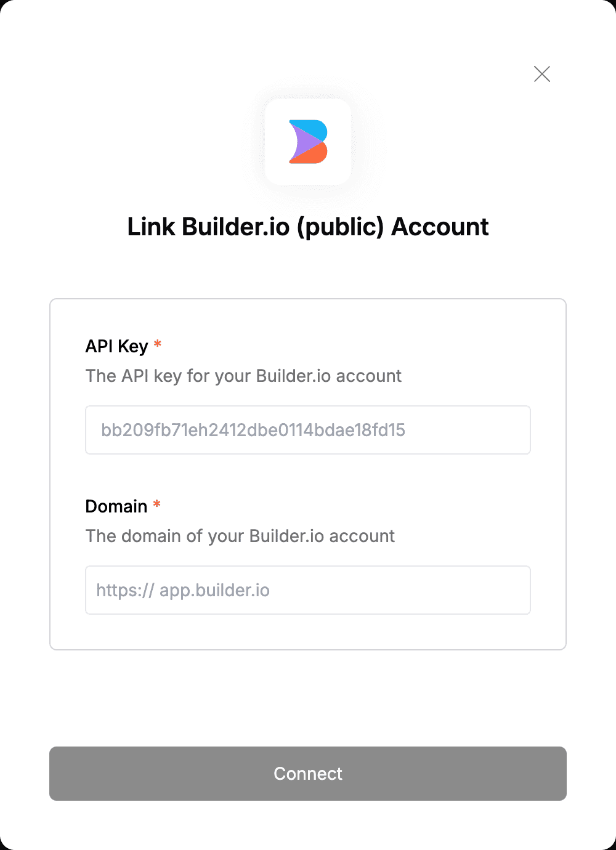Click the purple triangle in Builder.io logo
Viewport: 616px width, 850px height.
[x=302, y=142]
